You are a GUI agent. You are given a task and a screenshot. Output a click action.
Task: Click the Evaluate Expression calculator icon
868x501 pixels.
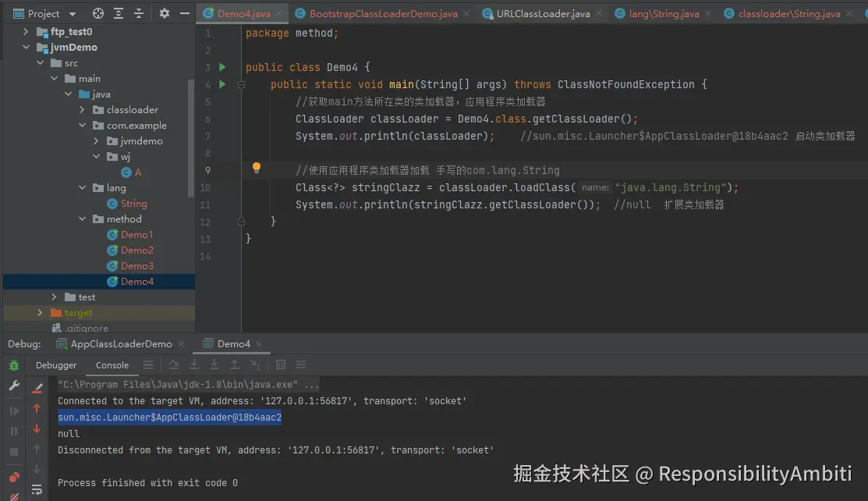click(281, 364)
